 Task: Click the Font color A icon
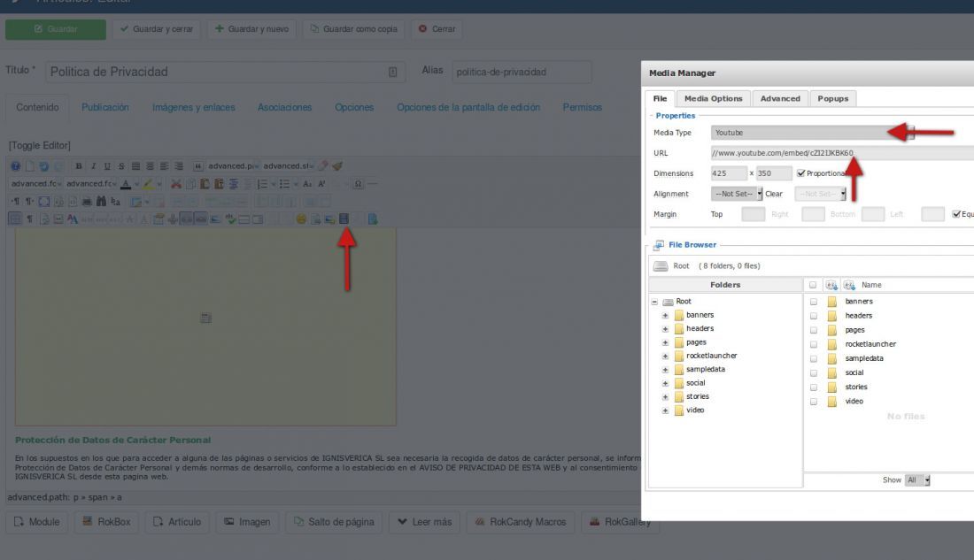(x=126, y=184)
